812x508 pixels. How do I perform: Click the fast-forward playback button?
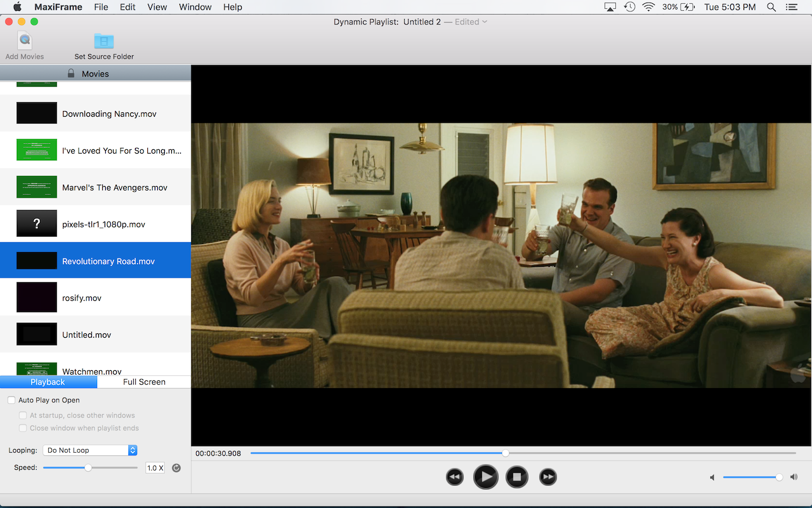pos(548,477)
